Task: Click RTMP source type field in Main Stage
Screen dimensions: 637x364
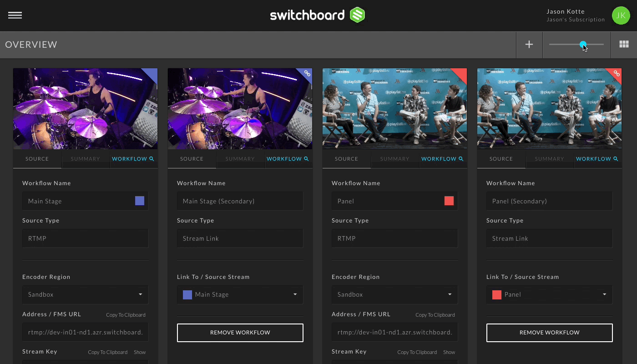Action: tap(86, 238)
